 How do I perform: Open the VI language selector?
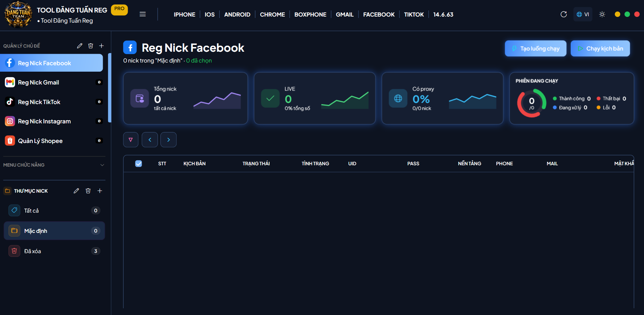583,14
